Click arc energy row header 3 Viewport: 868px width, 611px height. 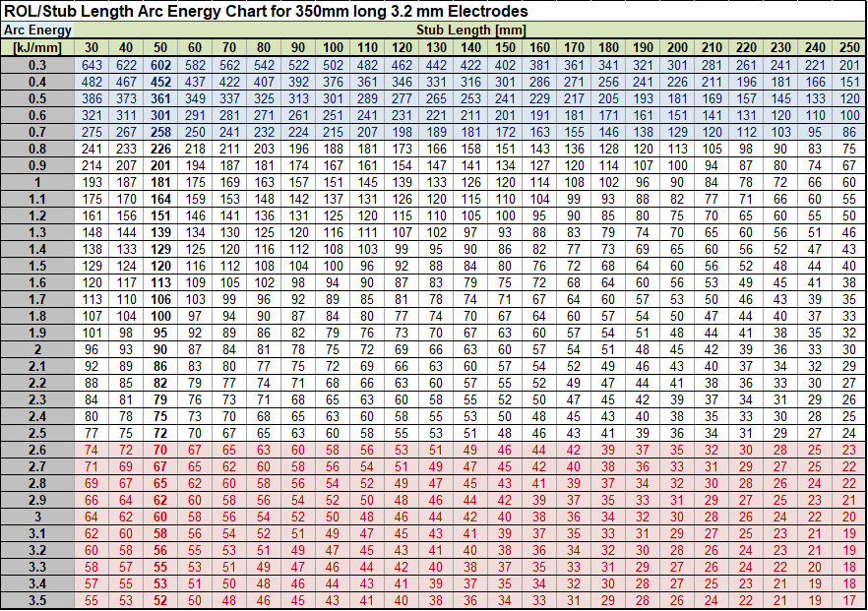tap(37, 517)
